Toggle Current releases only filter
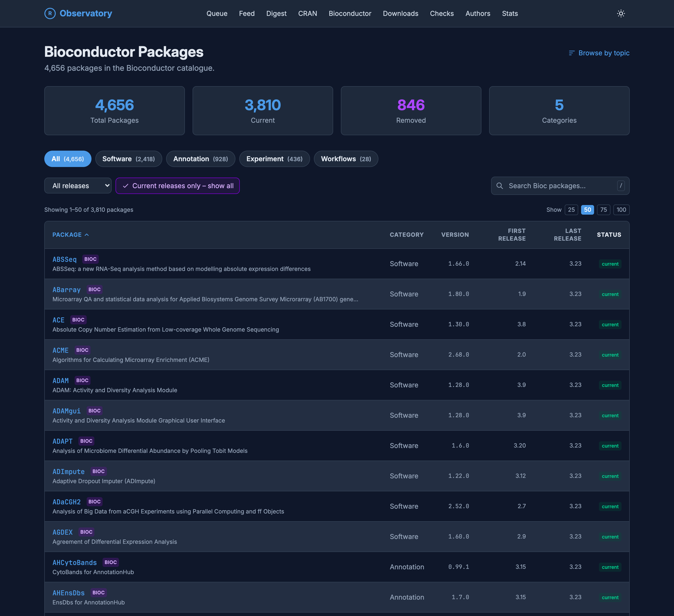This screenshot has height=616, width=674. click(x=178, y=186)
